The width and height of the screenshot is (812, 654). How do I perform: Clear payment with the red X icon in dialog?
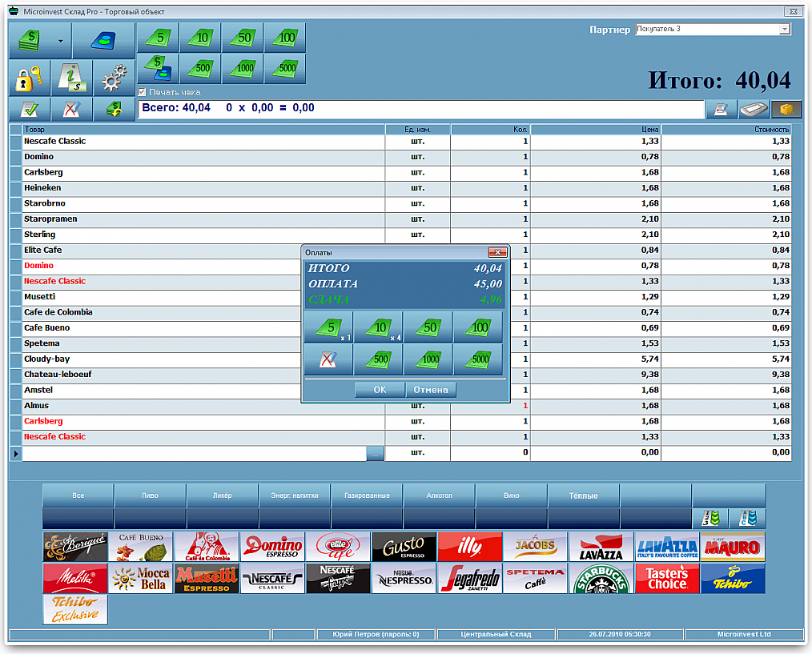(328, 359)
